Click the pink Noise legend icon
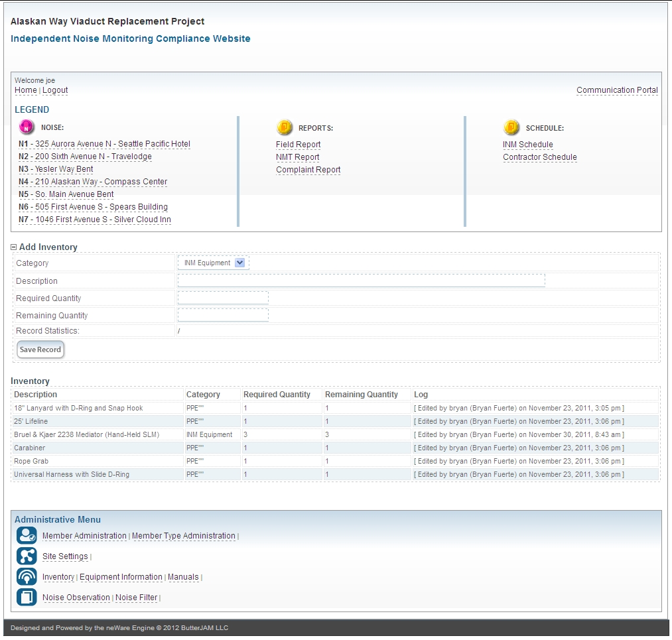The height and width of the screenshot is (640, 672). pyautogui.click(x=27, y=127)
